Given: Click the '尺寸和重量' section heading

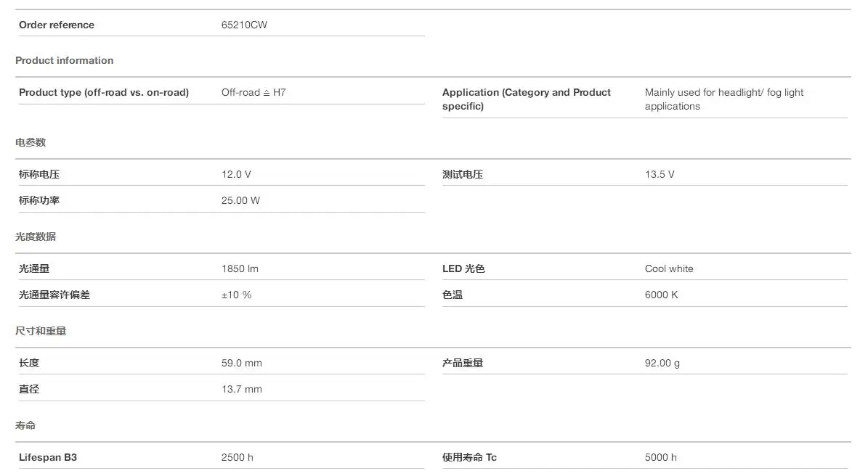Looking at the screenshot, I should point(41,331).
